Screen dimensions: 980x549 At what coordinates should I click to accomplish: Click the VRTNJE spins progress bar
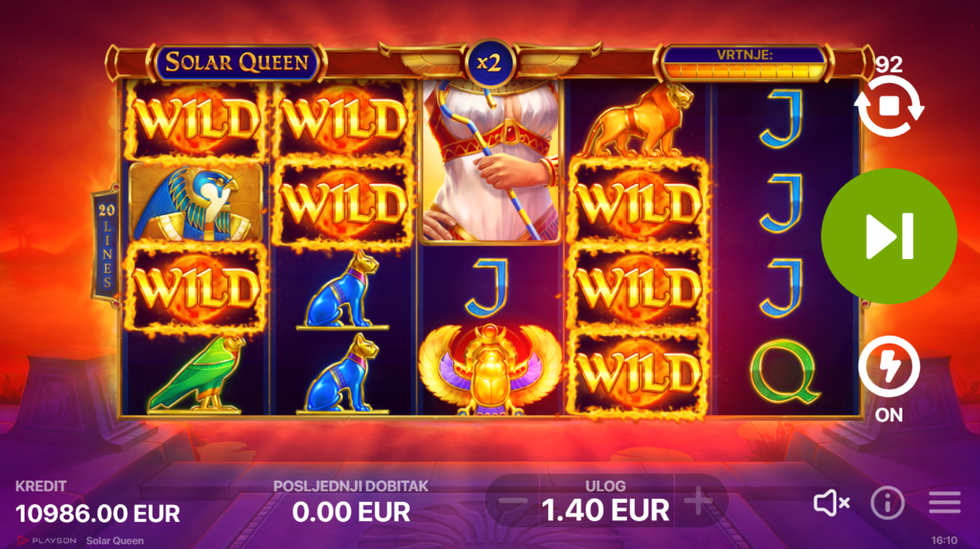[x=744, y=62]
